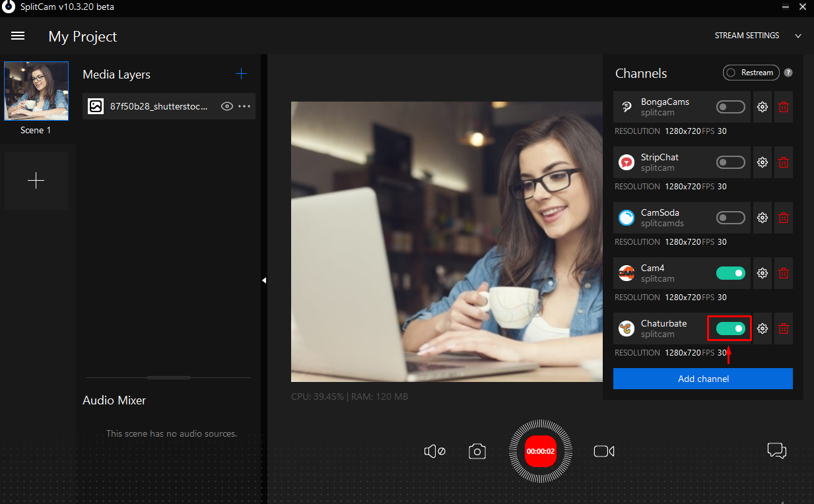Select the Scene 1 thumbnail
Image resolution: width=814 pixels, height=504 pixels.
tap(36, 91)
